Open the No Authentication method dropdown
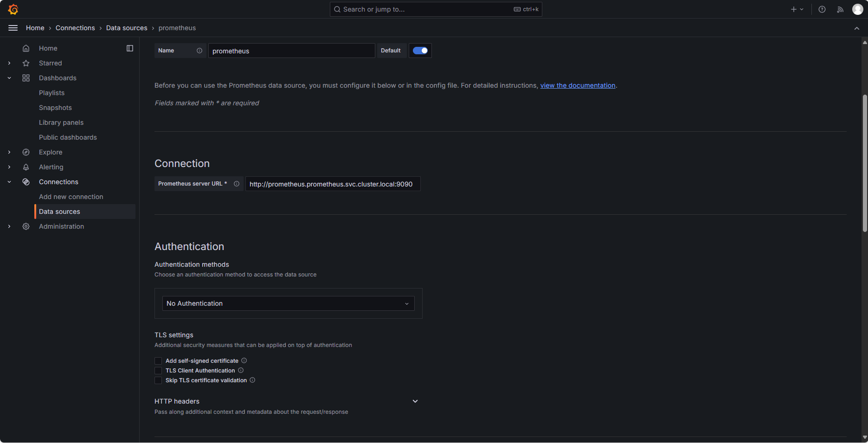 [x=288, y=303]
